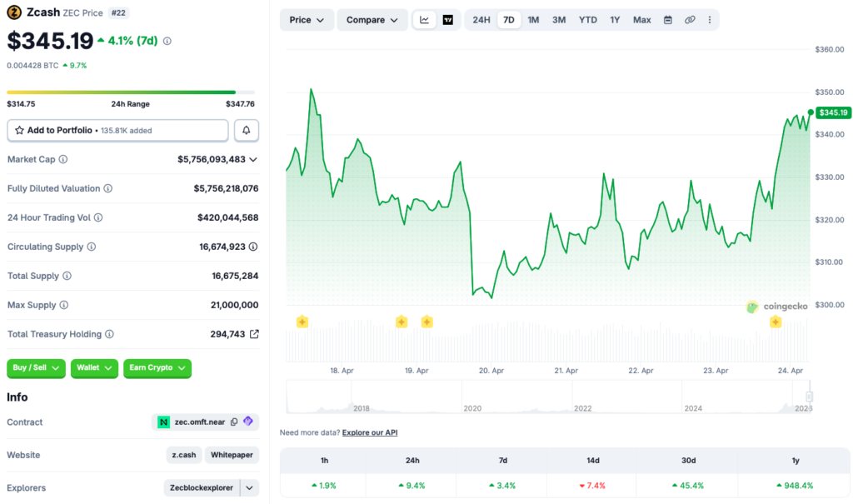
Task: Open the Price dropdown
Action: [x=306, y=19]
